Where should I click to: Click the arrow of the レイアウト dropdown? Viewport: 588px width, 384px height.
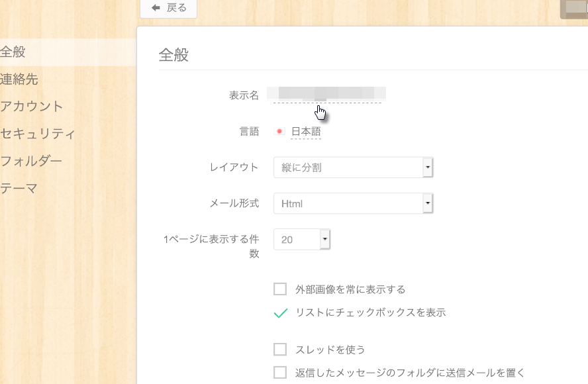[x=428, y=168]
